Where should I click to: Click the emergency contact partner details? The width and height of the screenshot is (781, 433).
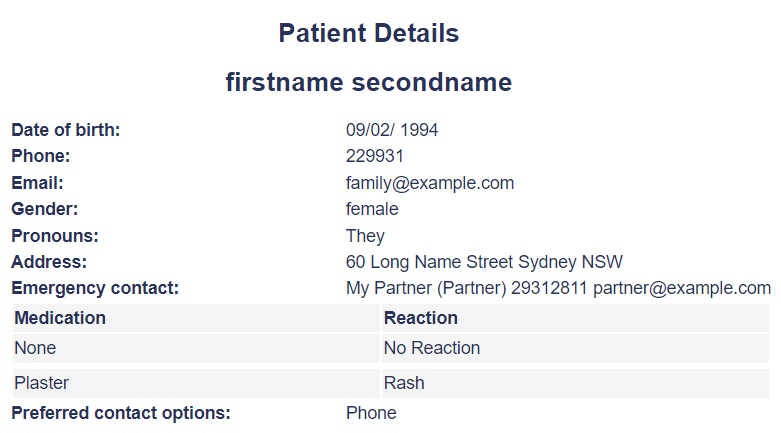pyautogui.click(x=558, y=288)
